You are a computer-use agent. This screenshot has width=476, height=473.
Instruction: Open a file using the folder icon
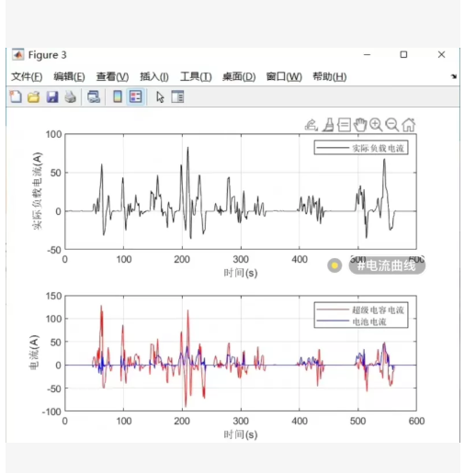pyautogui.click(x=34, y=97)
